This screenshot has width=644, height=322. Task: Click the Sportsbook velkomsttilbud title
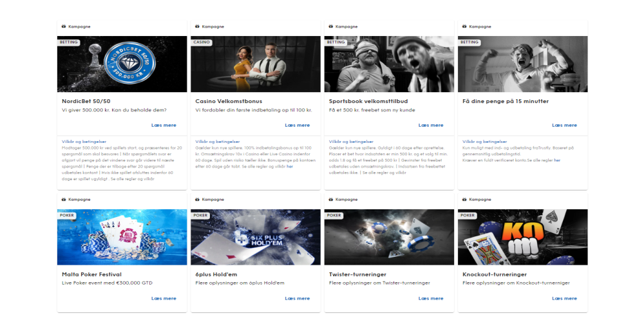pyautogui.click(x=368, y=102)
